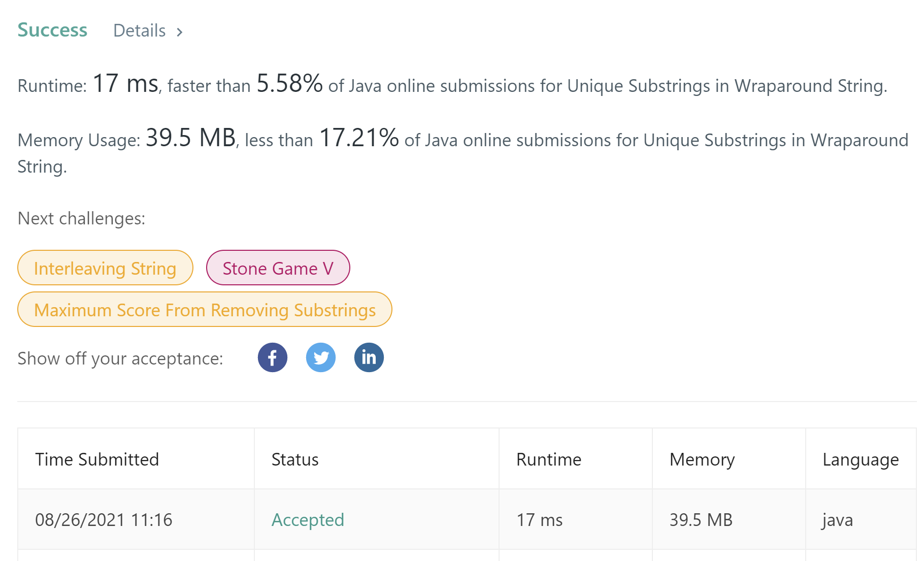Image resolution: width=924 pixels, height=561 pixels.
Task: Open Maximum Score From Removing Substrings
Action: 205,310
